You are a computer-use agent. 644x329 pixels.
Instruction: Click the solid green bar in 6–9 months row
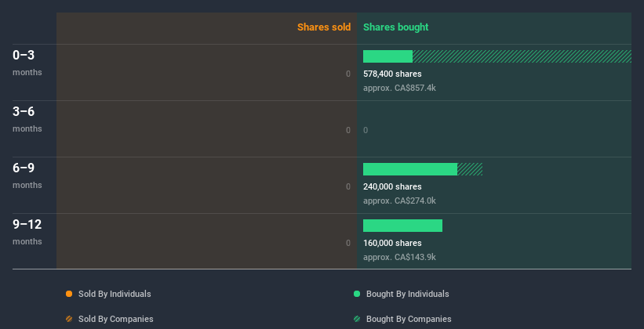click(x=410, y=169)
